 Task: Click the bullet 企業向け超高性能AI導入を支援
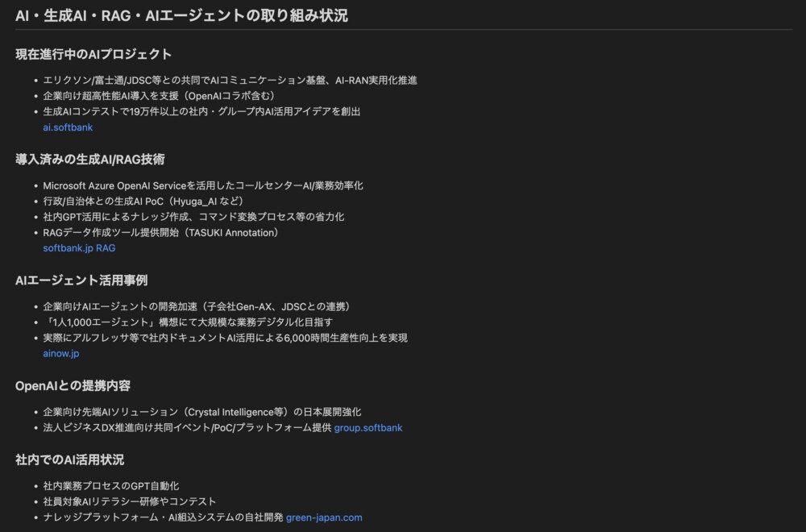coord(161,96)
